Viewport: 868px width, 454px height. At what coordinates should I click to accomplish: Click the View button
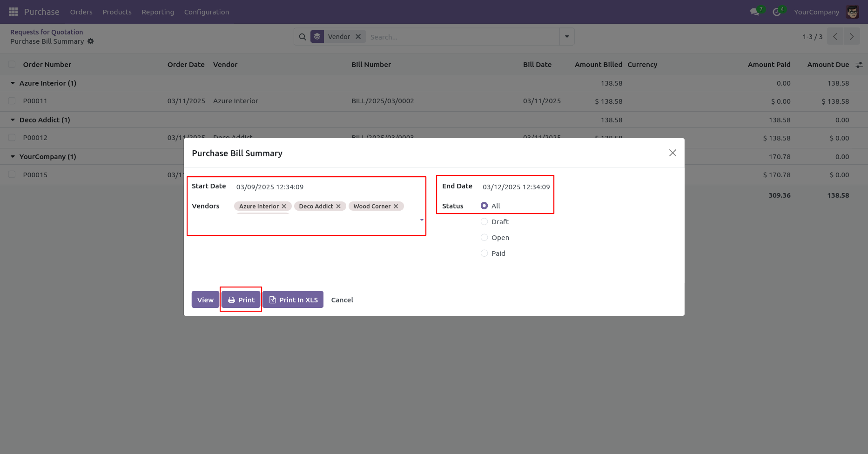click(205, 300)
